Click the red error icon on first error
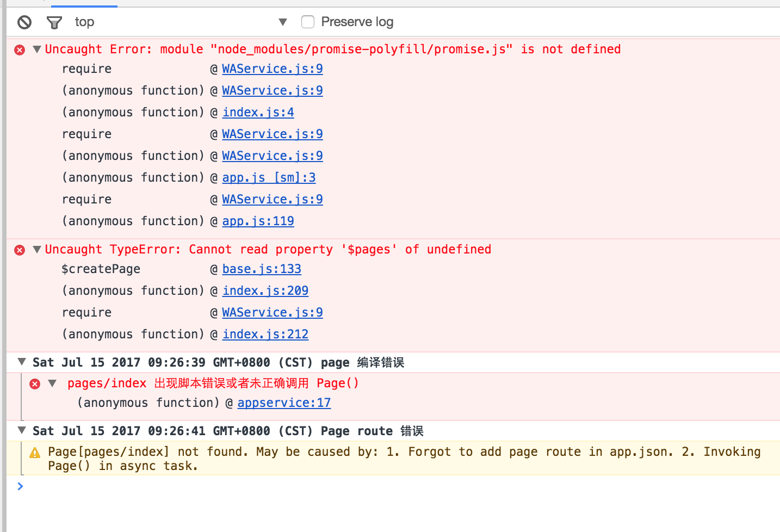Image resolution: width=780 pixels, height=532 pixels. (x=20, y=49)
